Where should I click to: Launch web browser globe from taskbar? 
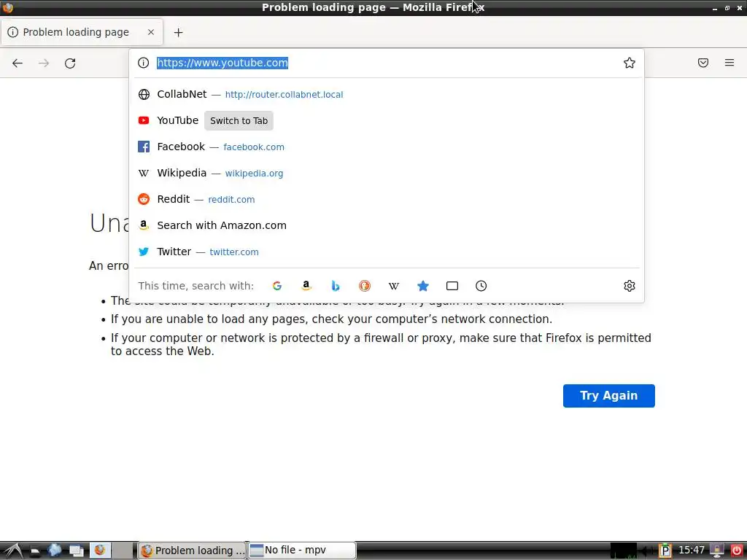point(55,551)
